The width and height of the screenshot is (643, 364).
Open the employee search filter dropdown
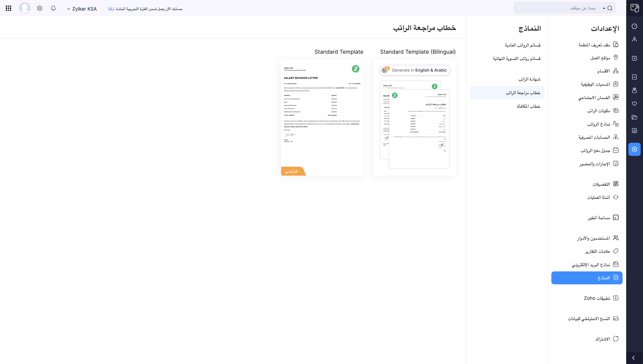point(604,8)
